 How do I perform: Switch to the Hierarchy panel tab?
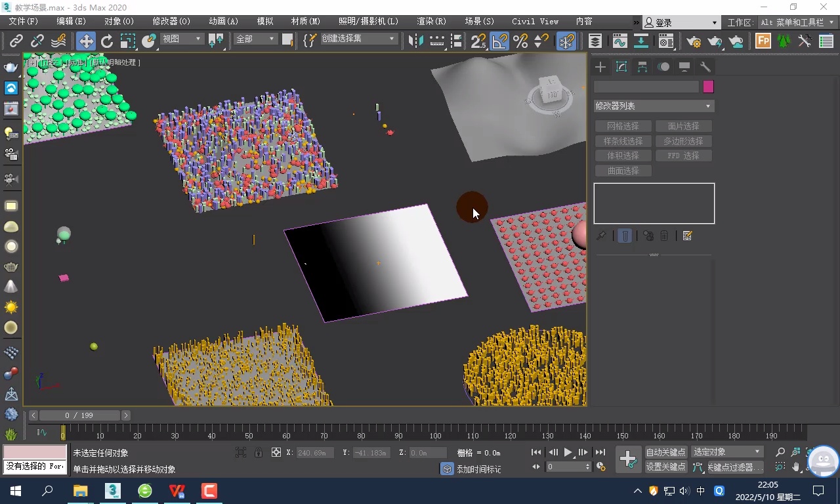coord(642,67)
